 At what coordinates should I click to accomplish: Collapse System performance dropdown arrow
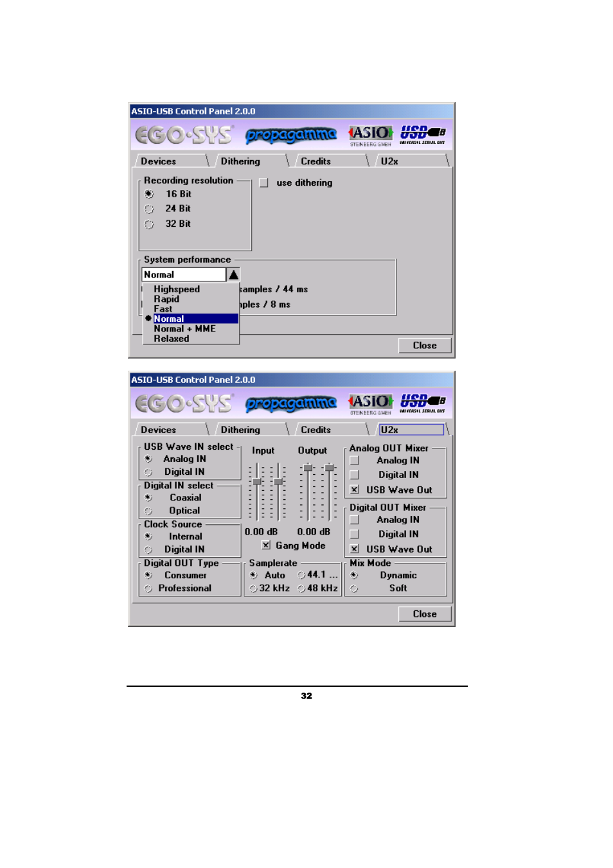(233, 275)
